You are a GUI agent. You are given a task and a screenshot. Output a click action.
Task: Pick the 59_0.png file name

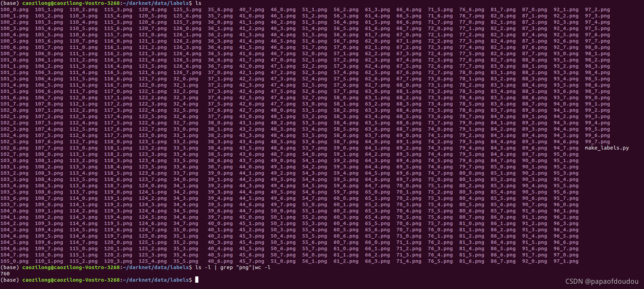[x=346, y=148]
